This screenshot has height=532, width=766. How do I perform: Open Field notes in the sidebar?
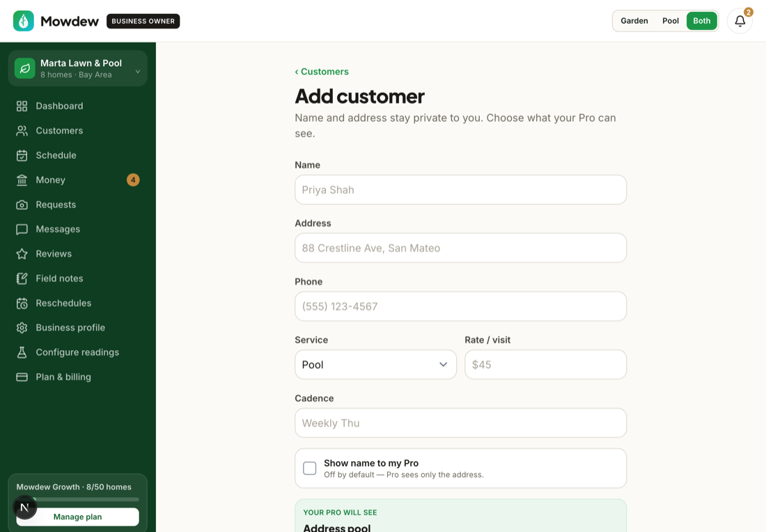pyautogui.click(x=78, y=279)
